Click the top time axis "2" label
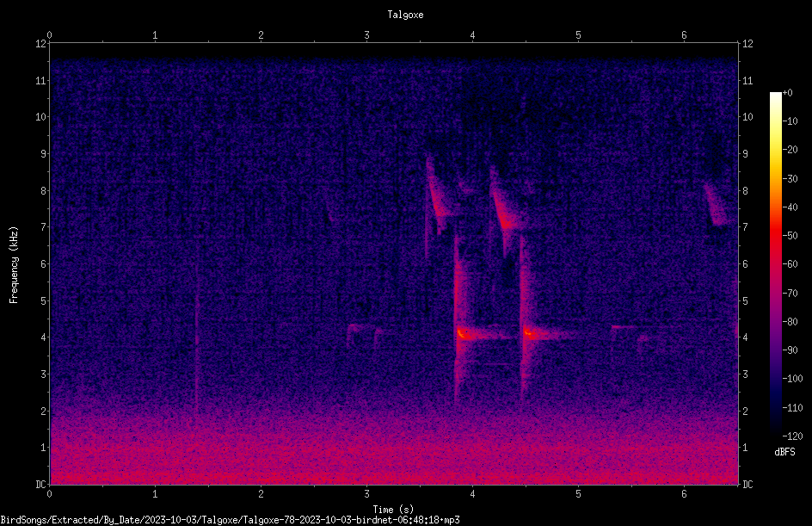This screenshot has height=526, width=812. click(261, 35)
